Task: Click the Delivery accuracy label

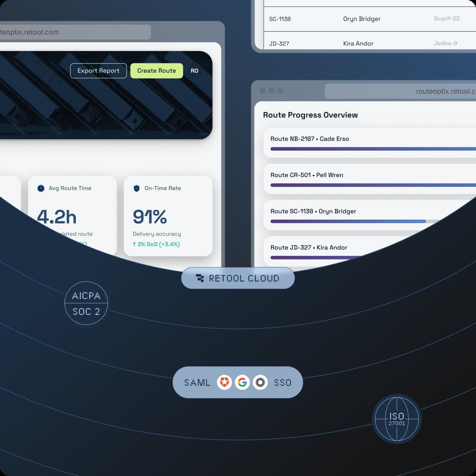Action: pyautogui.click(x=157, y=234)
